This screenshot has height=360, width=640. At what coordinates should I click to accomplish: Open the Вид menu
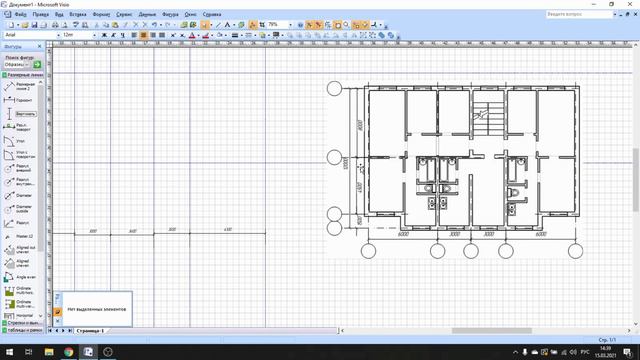(59, 14)
